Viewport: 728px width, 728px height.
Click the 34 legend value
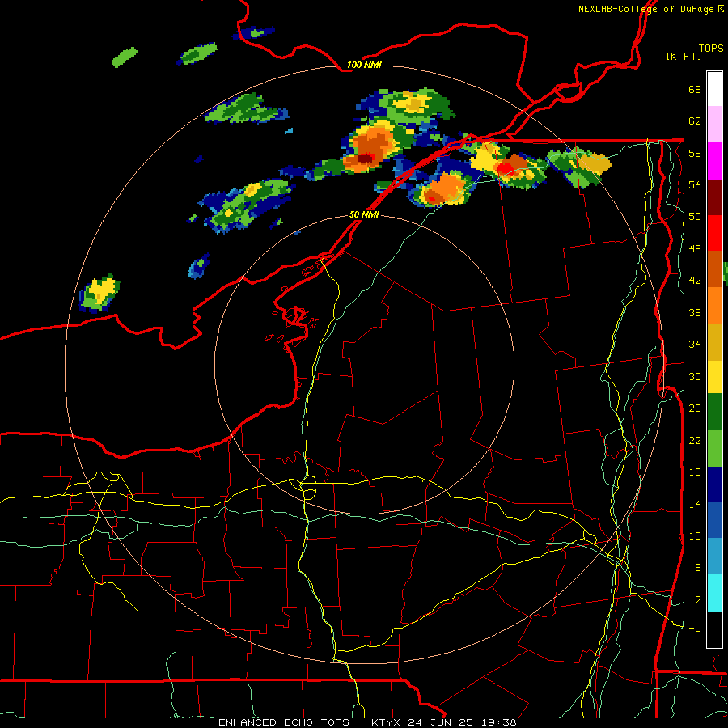coord(695,345)
